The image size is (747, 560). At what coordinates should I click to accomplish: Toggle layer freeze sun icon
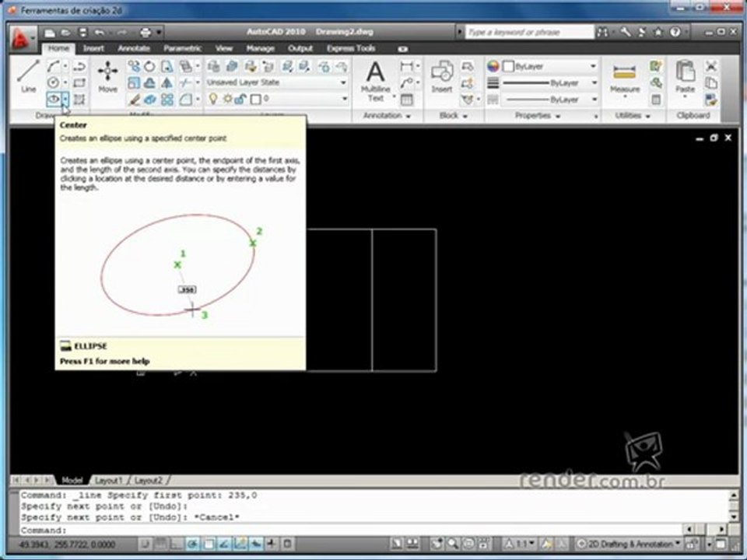coord(227,99)
